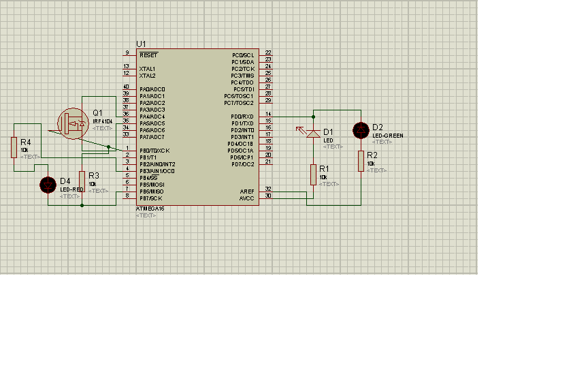588x368 pixels.
Task: Click the PD0/RXD pin name
Action: click(x=242, y=117)
